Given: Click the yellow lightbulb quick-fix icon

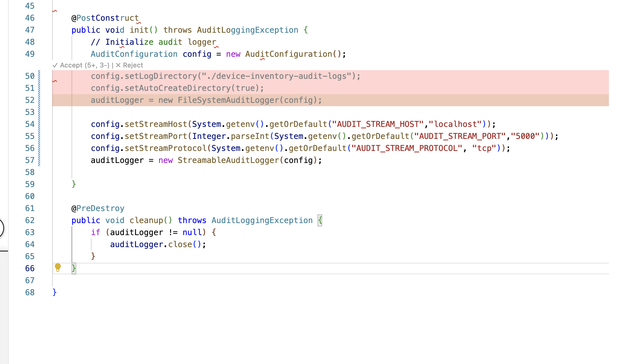Looking at the screenshot, I should [x=58, y=267].
